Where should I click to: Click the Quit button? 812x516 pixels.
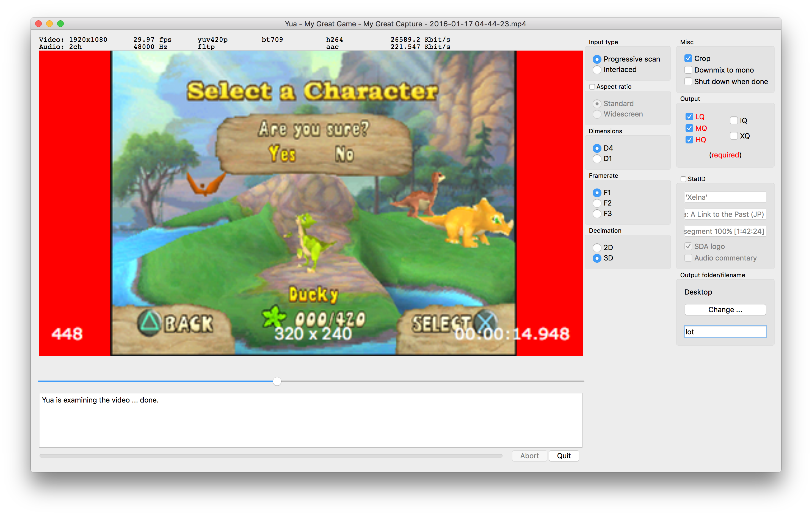[x=564, y=456]
